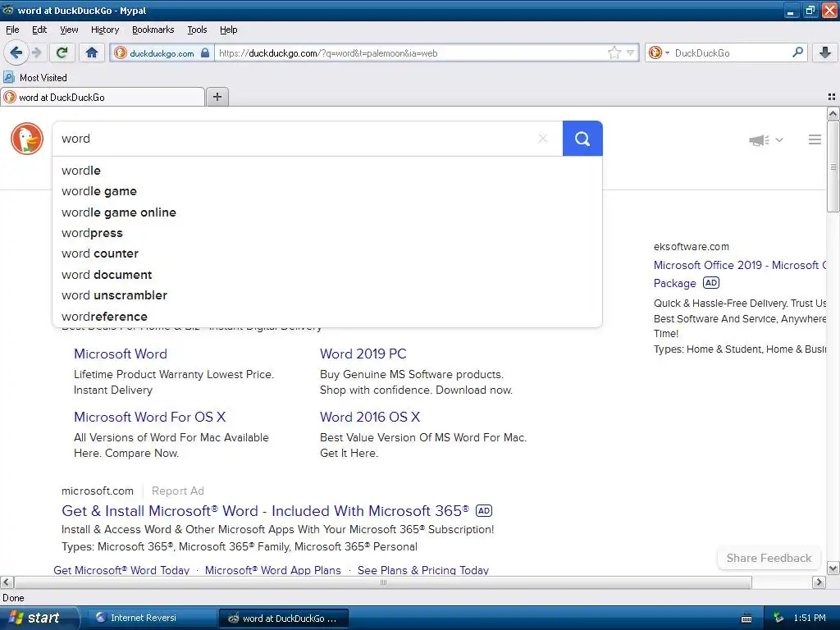Click the keyboard icon in system tray
The width and height of the screenshot is (840, 630).
746,619
